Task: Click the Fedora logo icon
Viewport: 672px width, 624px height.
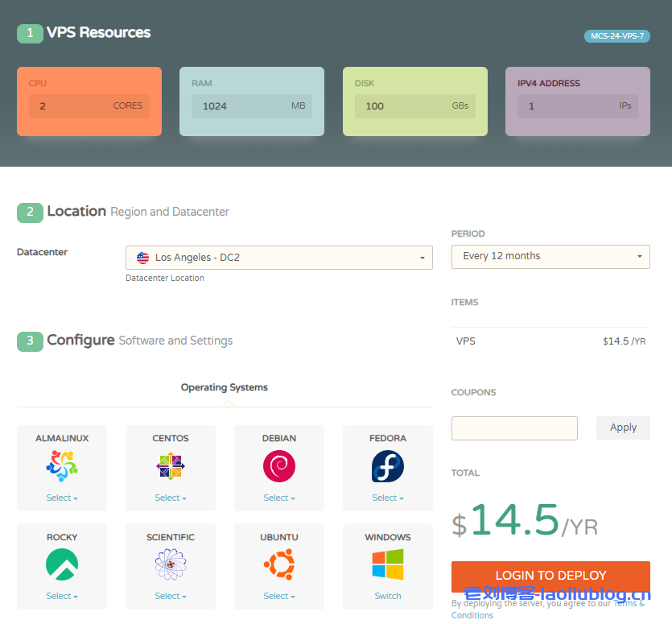Action: pyautogui.click(x=387, y=467)
